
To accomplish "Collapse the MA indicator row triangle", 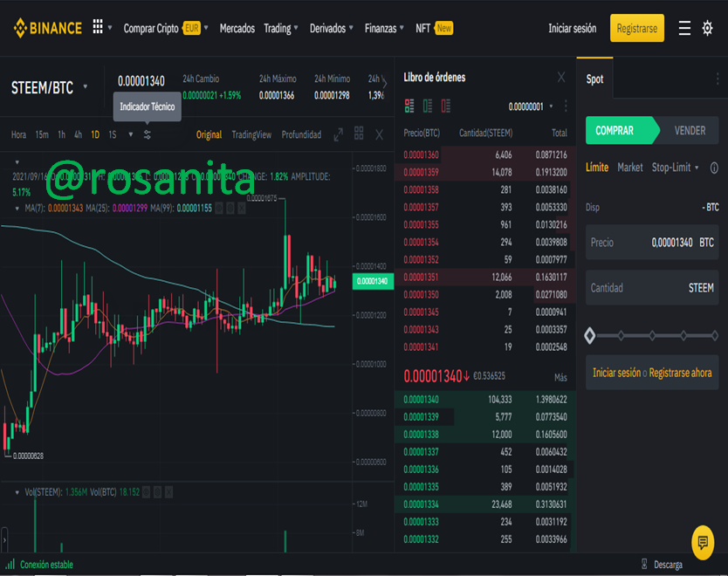I will pos(17,209).
